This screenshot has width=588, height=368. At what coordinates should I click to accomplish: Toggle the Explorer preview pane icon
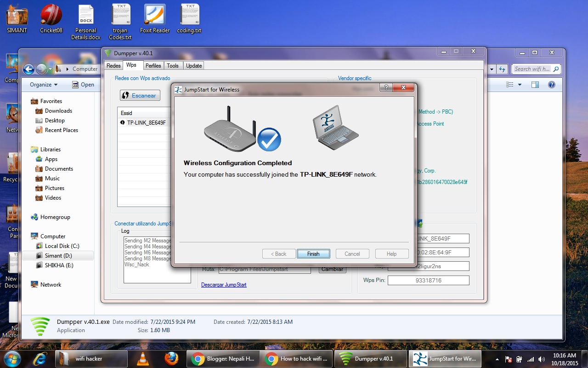535,85
